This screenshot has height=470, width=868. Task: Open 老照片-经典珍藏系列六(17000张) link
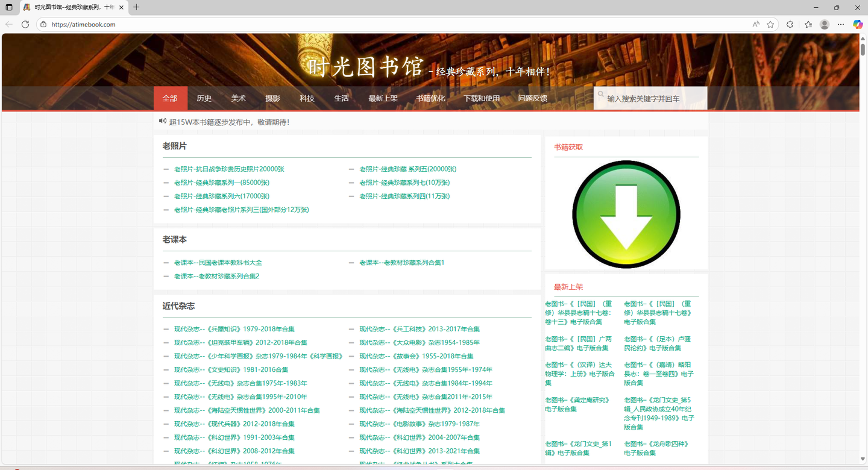(222, 196)
